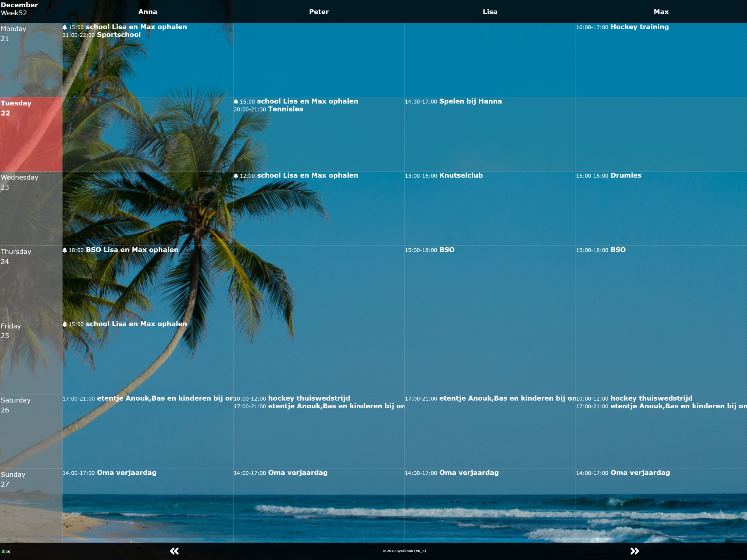Click the bell icon next to BSO pickup Thursday
The width and height of the screenshot is (747, 560).
tap(65, 250)
